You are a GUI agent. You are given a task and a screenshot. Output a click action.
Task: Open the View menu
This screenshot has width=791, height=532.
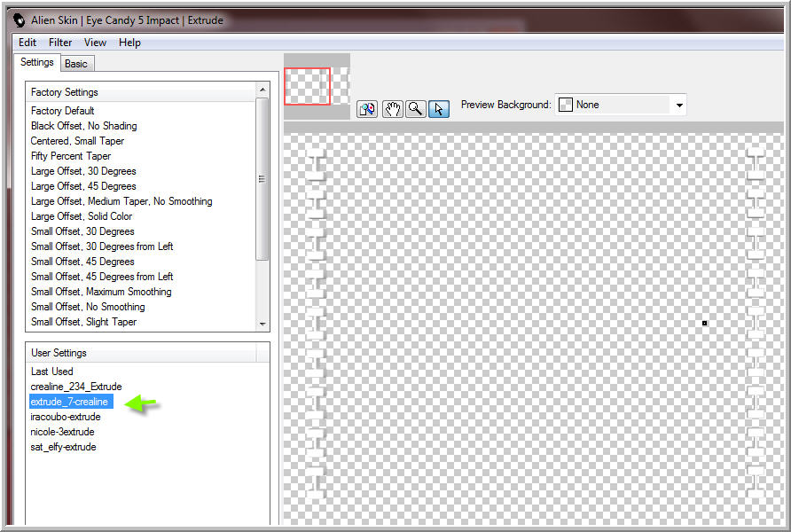click(x=95, y=43)
